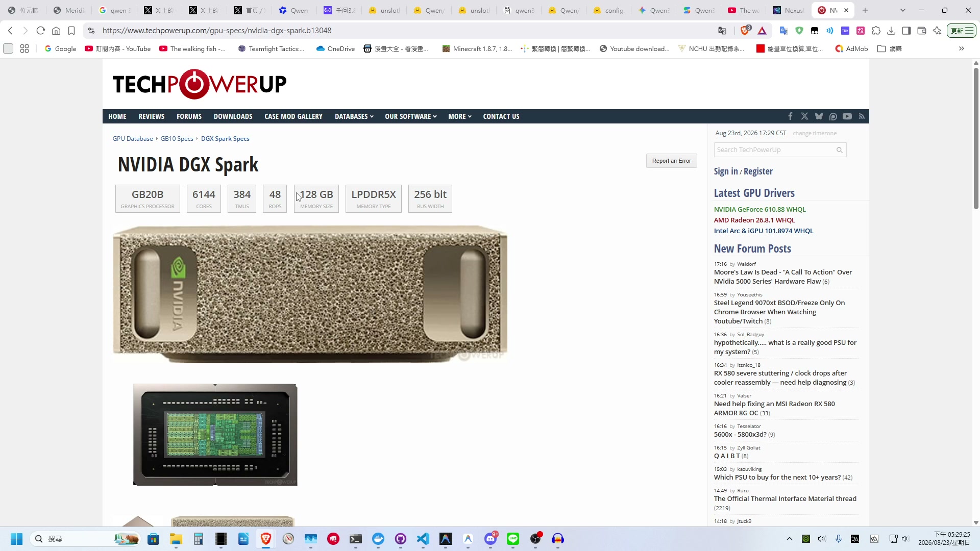Click the page translate icon in address bar
This screenshot has height=551, width=980.
tap(722, 31)
